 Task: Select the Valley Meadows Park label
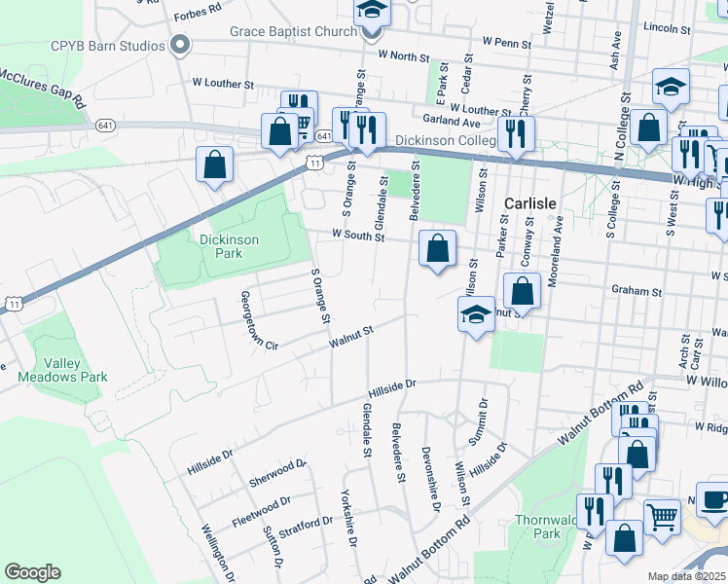(62, 370)
